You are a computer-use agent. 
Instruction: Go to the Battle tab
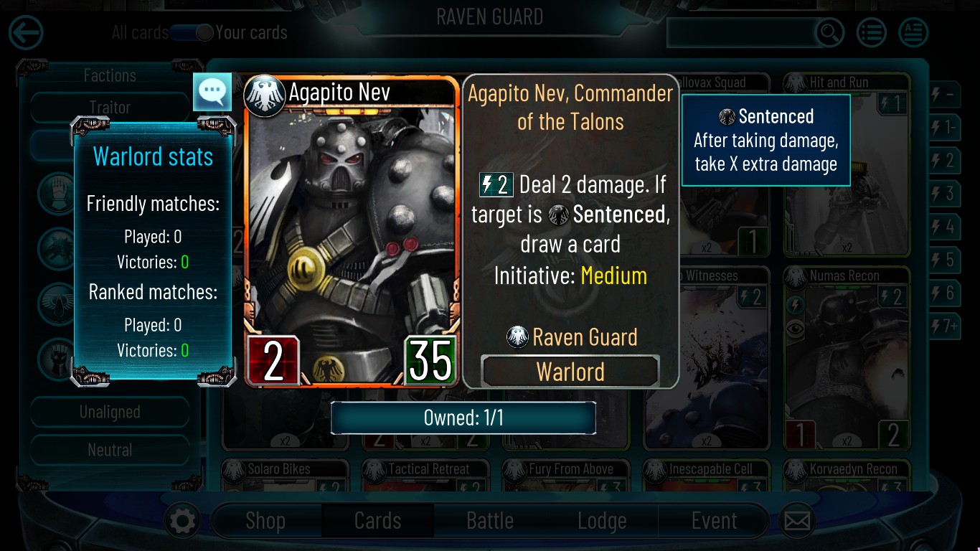click(x=490, y=521)
